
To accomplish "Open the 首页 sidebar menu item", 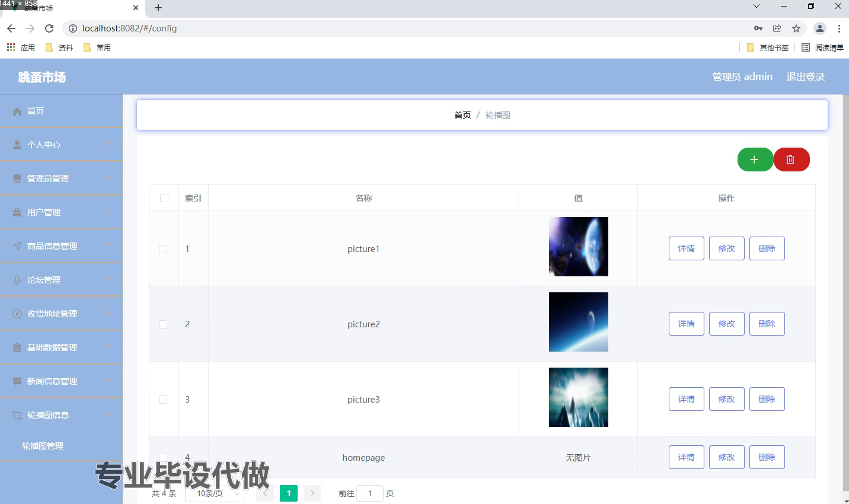I will pos(61,111).
